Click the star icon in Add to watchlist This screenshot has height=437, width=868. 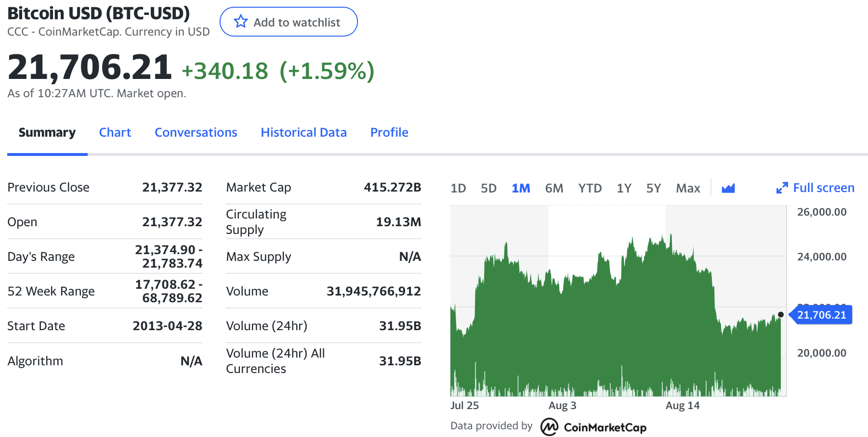[240, 22]
